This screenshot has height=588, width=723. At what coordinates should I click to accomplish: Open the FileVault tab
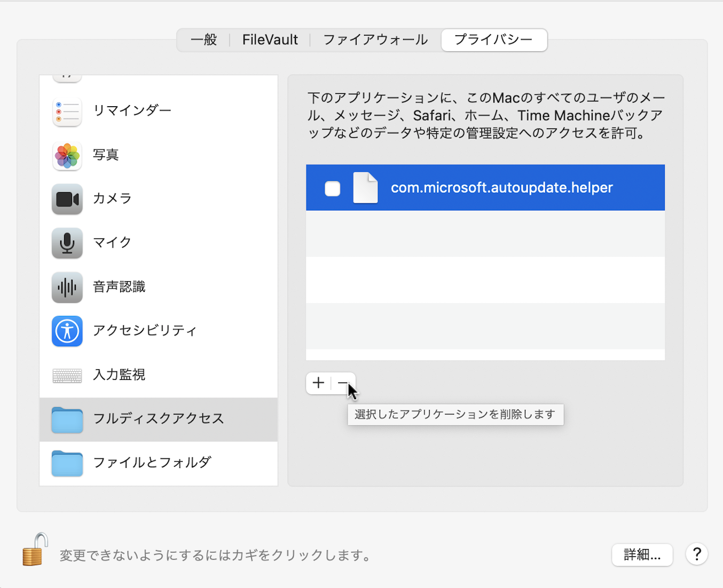pyautogui.click(x=270, y=40)
